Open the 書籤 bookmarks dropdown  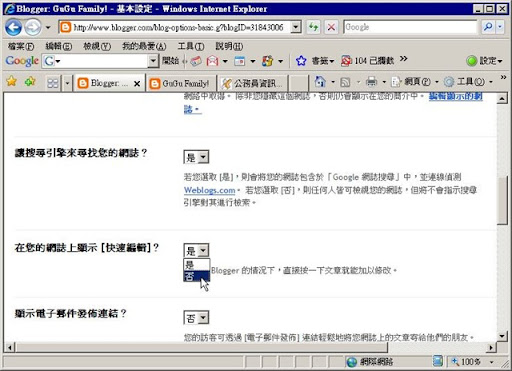point(323,61)
